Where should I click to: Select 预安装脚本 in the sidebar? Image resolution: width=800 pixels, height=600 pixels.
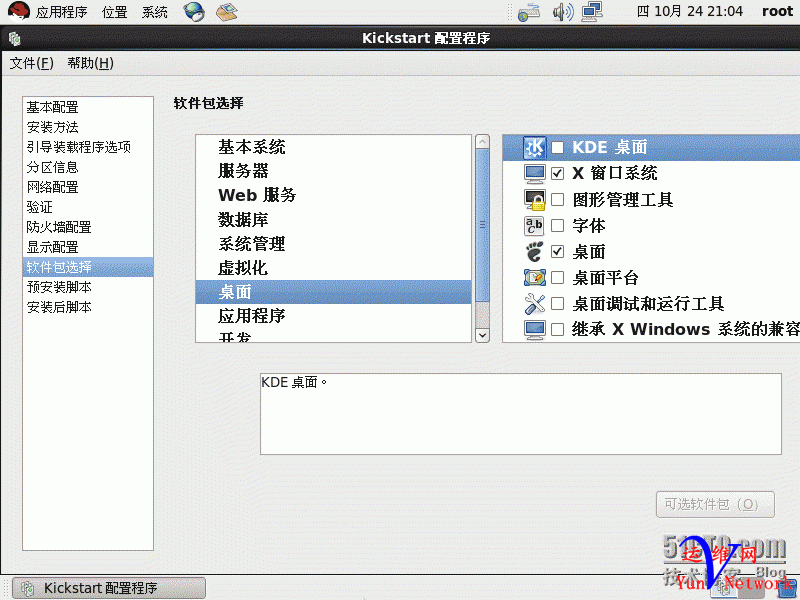[x=87, y=287]
